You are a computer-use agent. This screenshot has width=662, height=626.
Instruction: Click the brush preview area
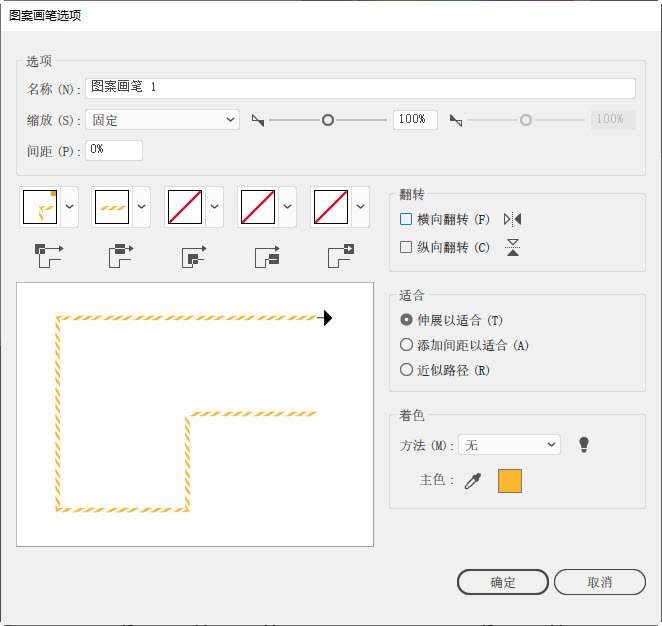pos(195,415)
